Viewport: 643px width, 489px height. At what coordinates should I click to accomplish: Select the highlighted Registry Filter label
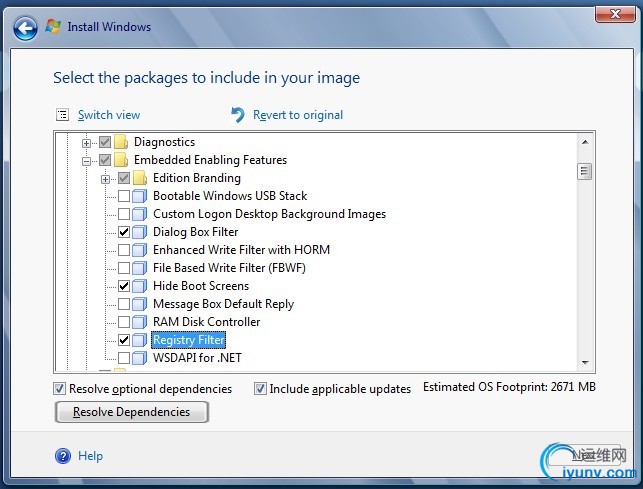click(189, 340)
